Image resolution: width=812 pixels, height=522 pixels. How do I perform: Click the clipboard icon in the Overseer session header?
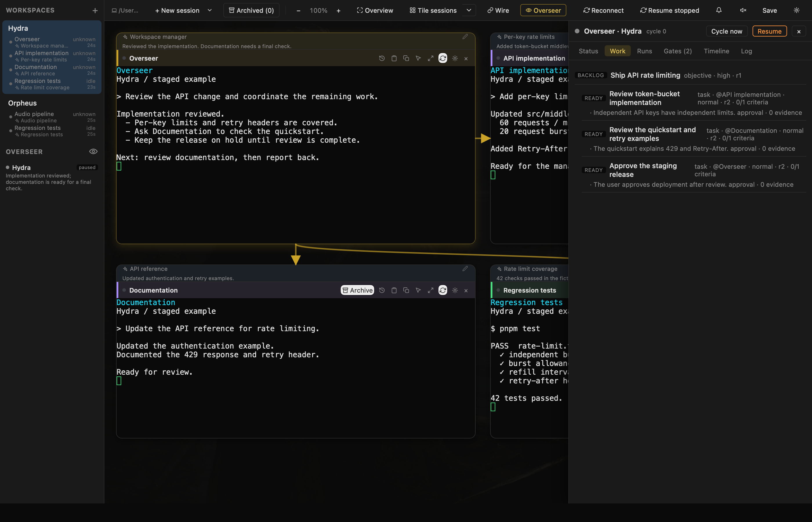coord(394,58)
